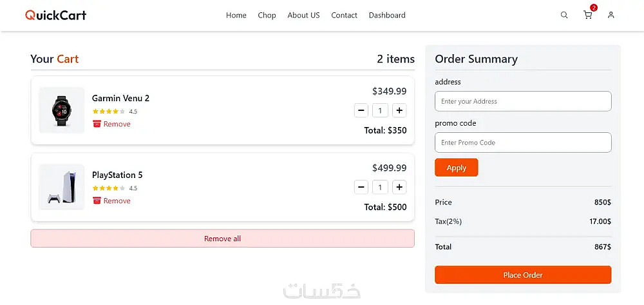Decrease Garmin Venu 2 quantity
The height and width of the screenshot is (305, 644).
361,111
